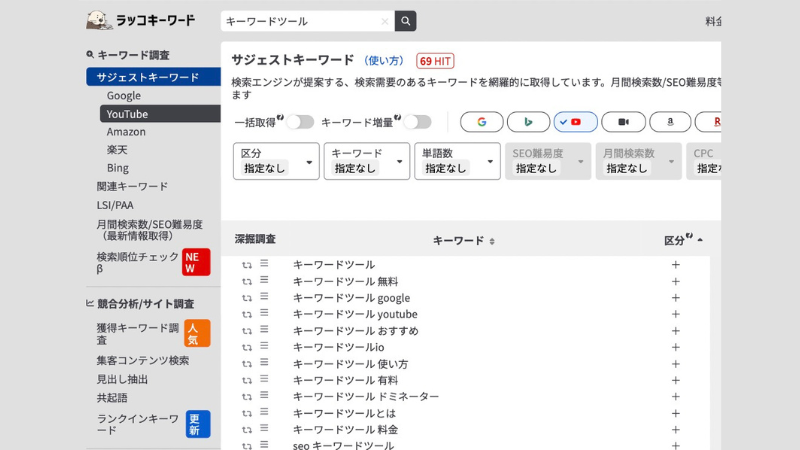Open 見出し抽出 sidebar item
The width and height of the screenshot is (800, 450).
pyautogui.click(x=122, y=379)
